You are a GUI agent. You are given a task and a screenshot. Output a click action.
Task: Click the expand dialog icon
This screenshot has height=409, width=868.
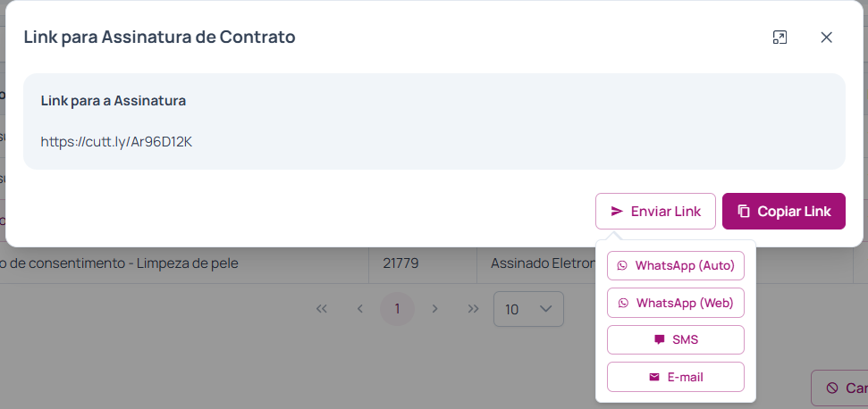780,38
